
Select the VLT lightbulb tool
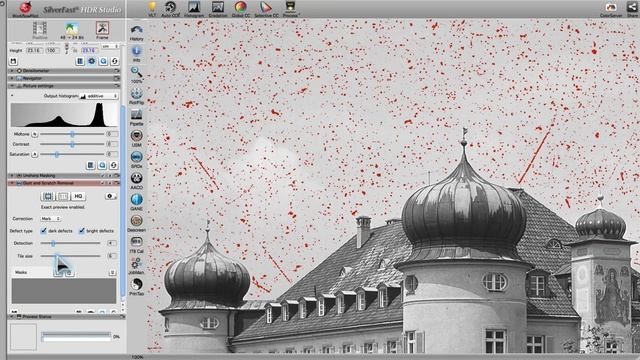click(x=152, y=8)
